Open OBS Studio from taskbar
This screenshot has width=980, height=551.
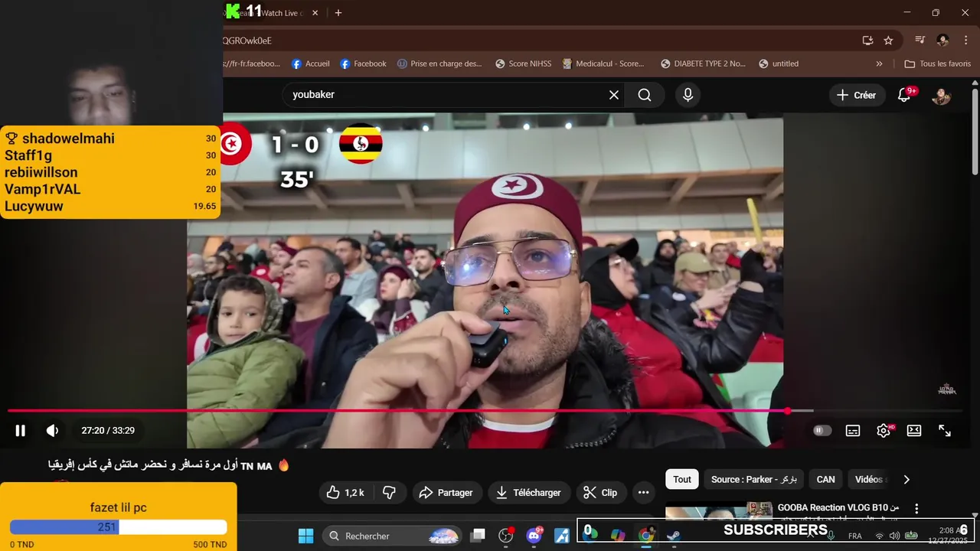[x=506, y=536]
